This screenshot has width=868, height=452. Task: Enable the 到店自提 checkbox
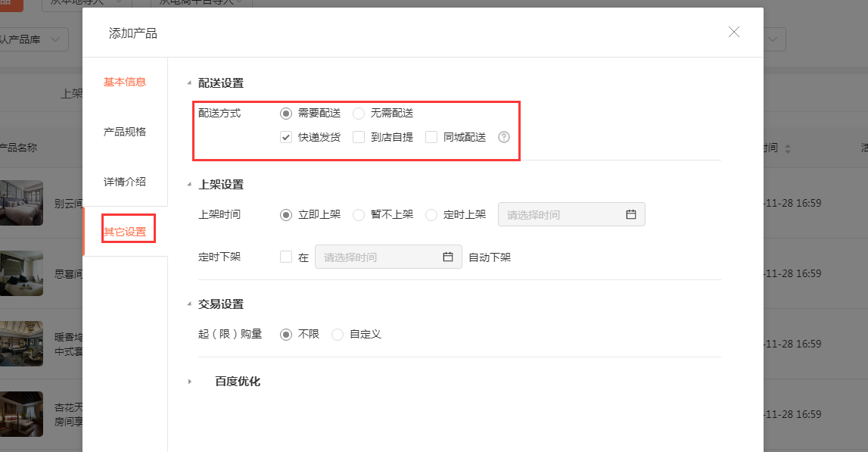(x=359, y=137)
